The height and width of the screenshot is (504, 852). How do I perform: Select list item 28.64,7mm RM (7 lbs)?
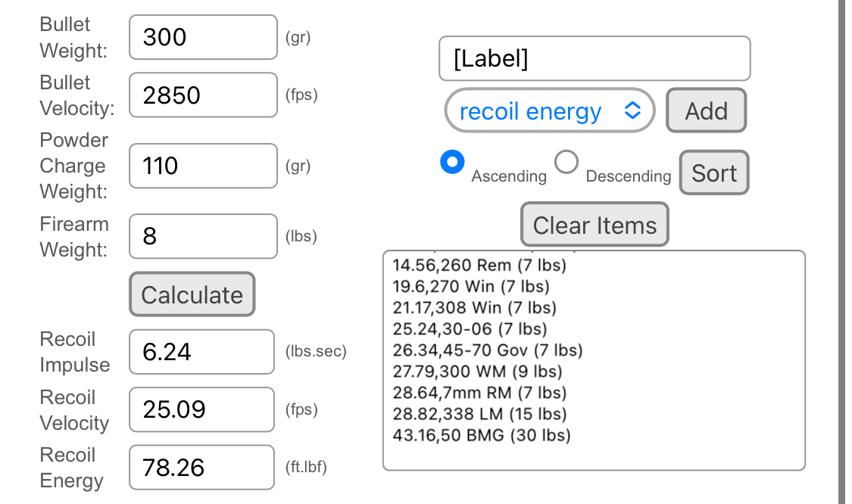(480, 393)
